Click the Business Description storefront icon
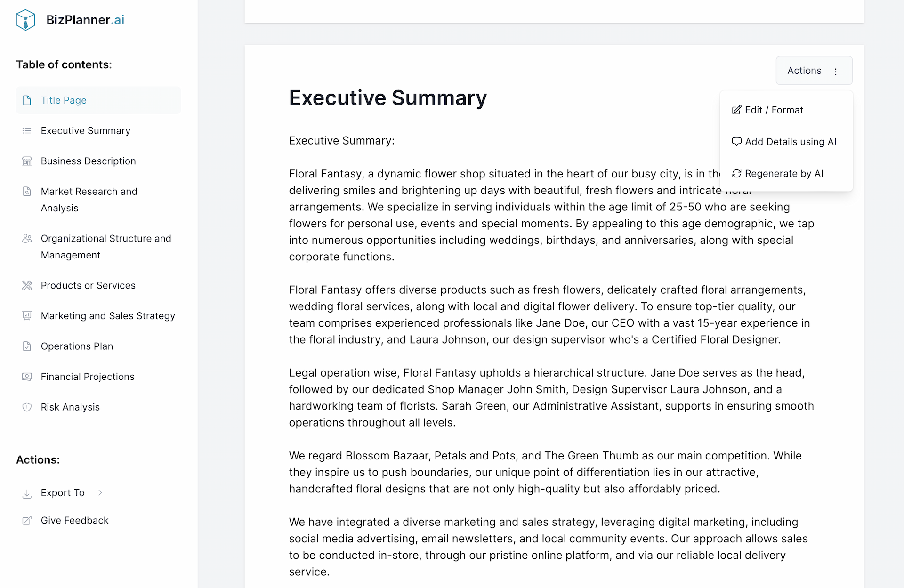The height and width of the screenshot is (588, 904). pos(27,161)
